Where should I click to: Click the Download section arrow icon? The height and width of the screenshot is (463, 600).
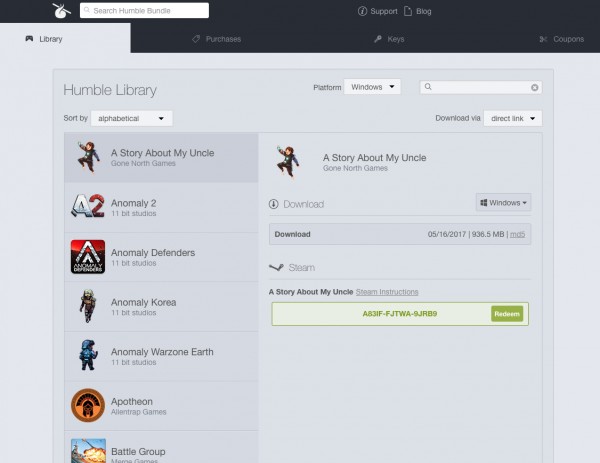[x=273, y=204]
